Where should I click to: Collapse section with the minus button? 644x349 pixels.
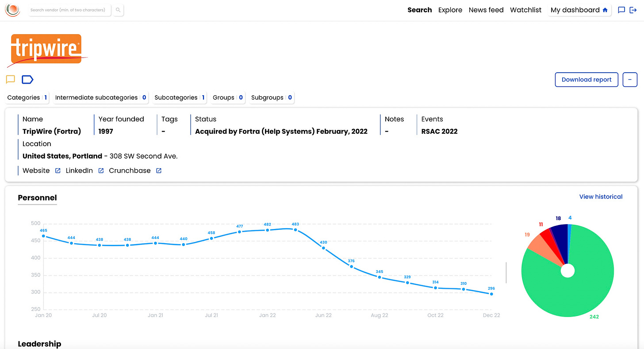click(x=630, y=80)
